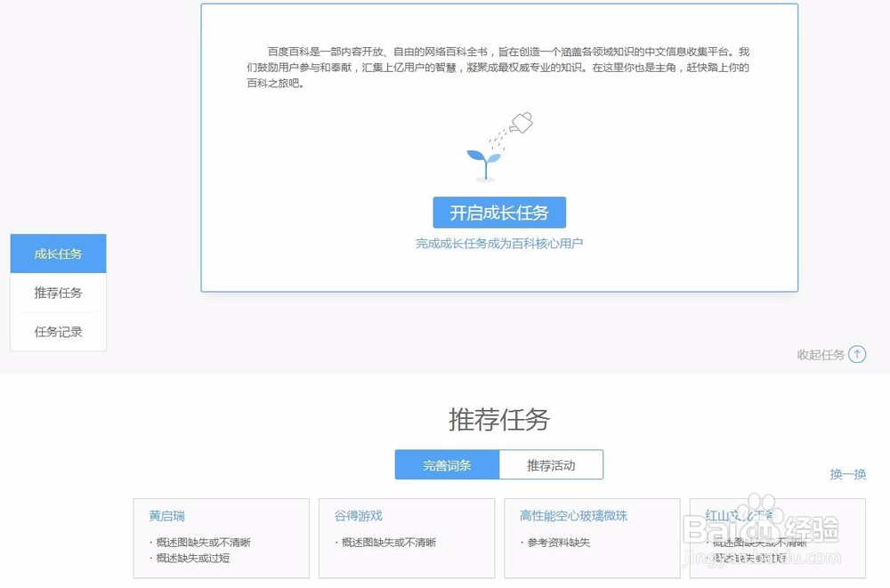The height and width of the screenshot is (588, 890).
Task: Click the 开启成长任务 button
Action: (x=499, y=212)
